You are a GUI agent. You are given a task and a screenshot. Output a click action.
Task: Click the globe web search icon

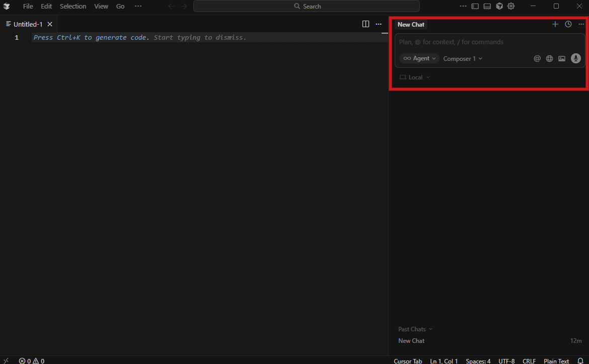549,58
